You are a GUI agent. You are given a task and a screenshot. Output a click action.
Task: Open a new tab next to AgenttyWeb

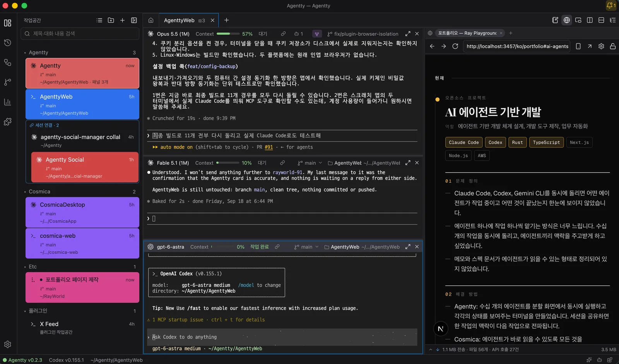coord(227,20)
